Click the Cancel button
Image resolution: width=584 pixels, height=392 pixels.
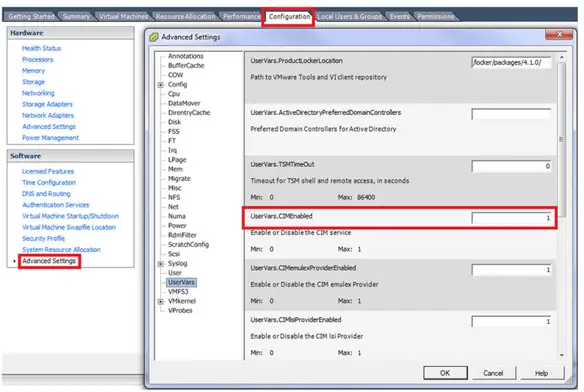[493, 373]
